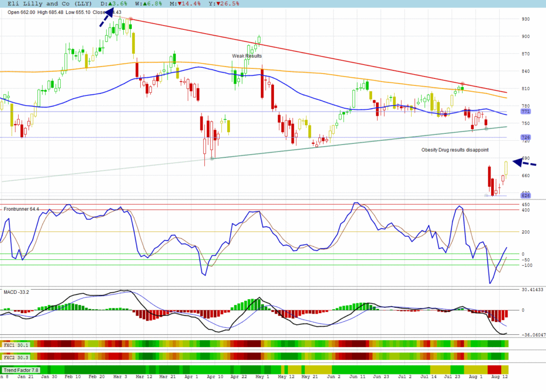
Task: Click the 900 price axis label
Action: 525,36
